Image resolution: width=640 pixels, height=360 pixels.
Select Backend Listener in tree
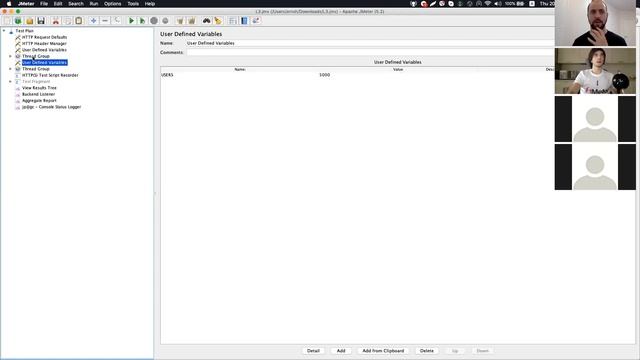pos(38,94)
